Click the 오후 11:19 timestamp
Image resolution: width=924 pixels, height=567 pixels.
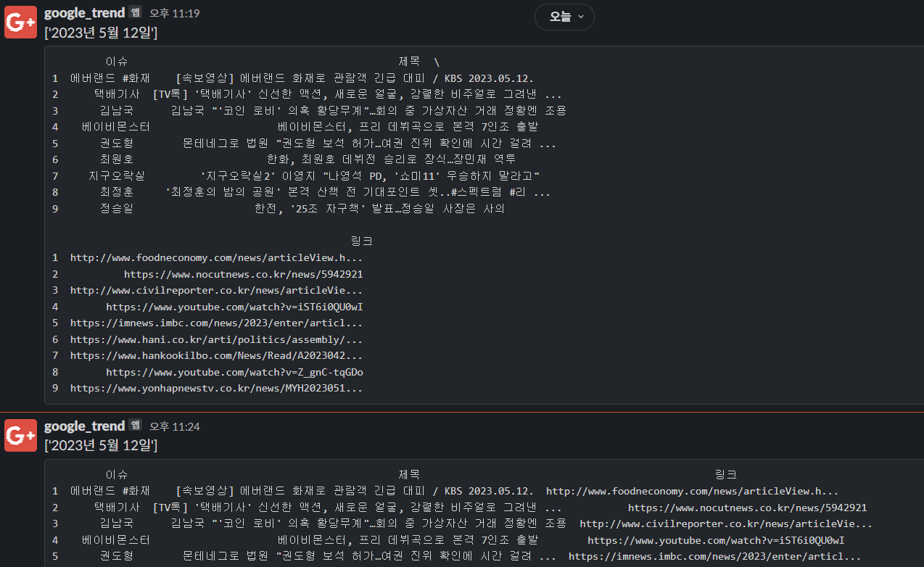pos(174,13)
